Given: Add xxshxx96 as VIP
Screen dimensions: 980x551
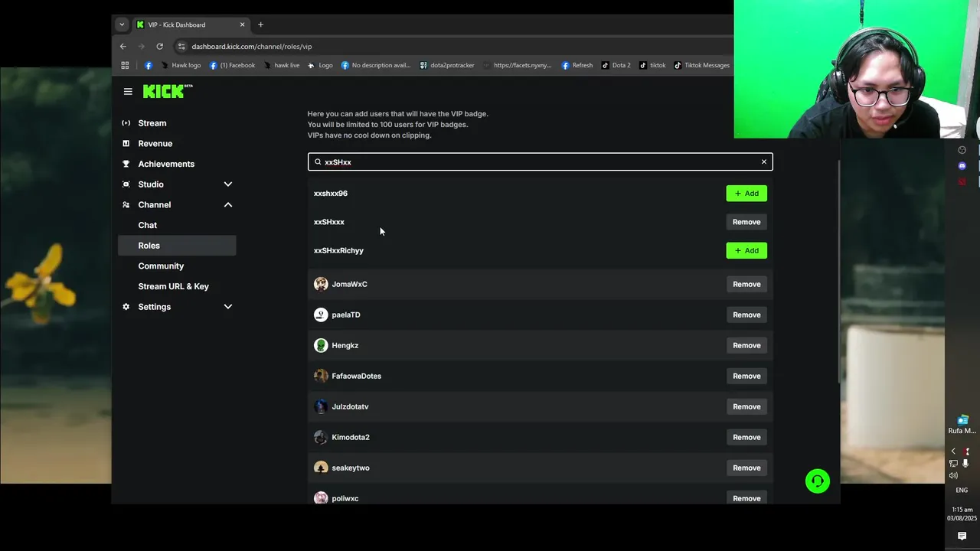Looking at the screenshot, I should pyautogui.click(x=746, y=194).
